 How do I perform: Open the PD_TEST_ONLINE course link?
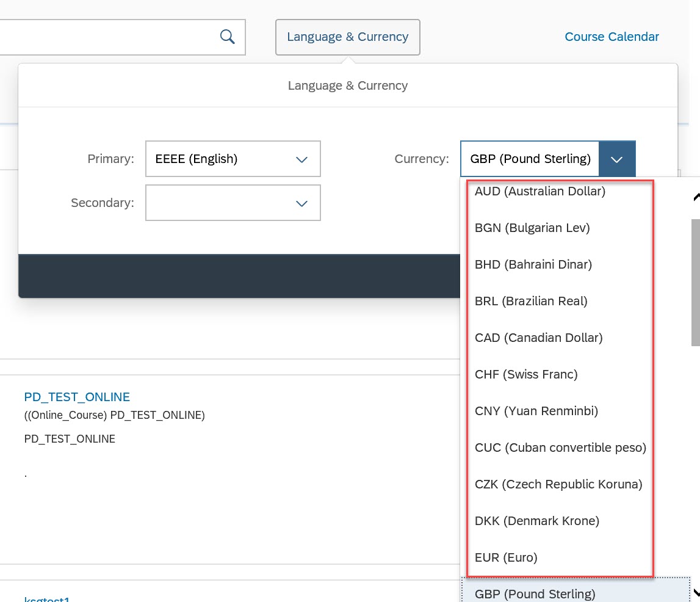[x=77, y=397]
